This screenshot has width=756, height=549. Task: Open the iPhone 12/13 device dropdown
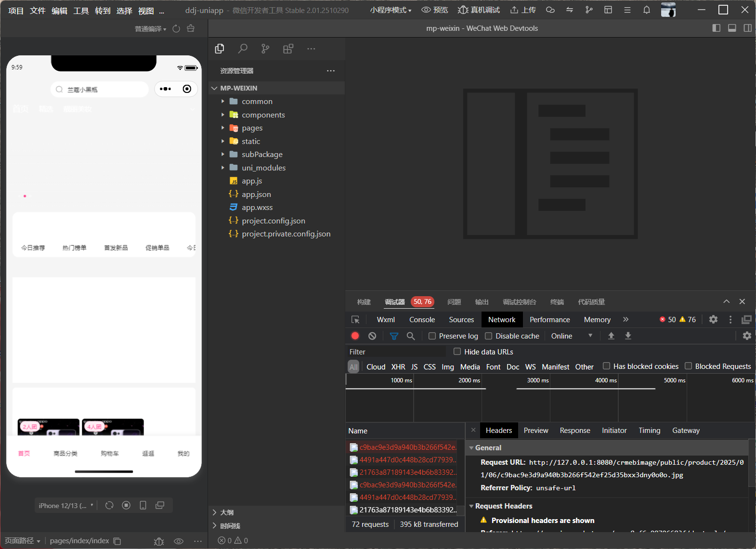[66, 505]
